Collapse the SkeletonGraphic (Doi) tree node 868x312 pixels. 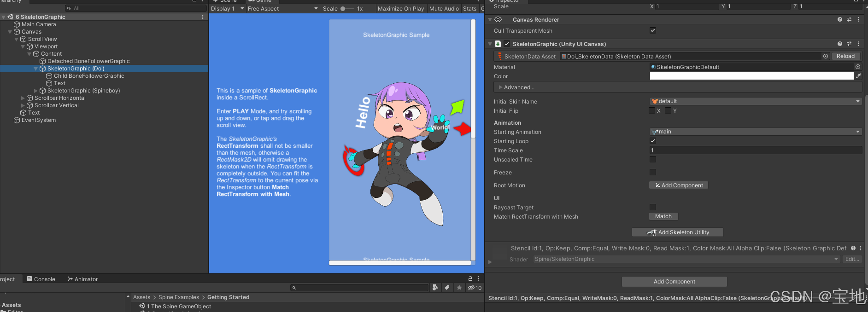(36, 69)
